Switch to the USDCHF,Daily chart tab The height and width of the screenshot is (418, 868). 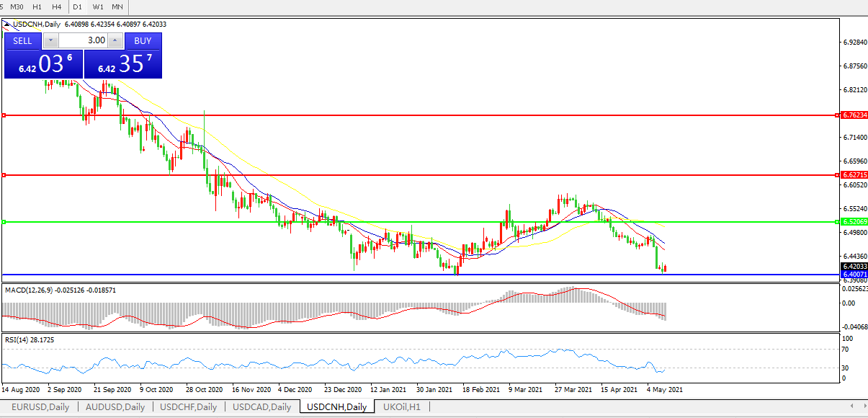point(189,407)
